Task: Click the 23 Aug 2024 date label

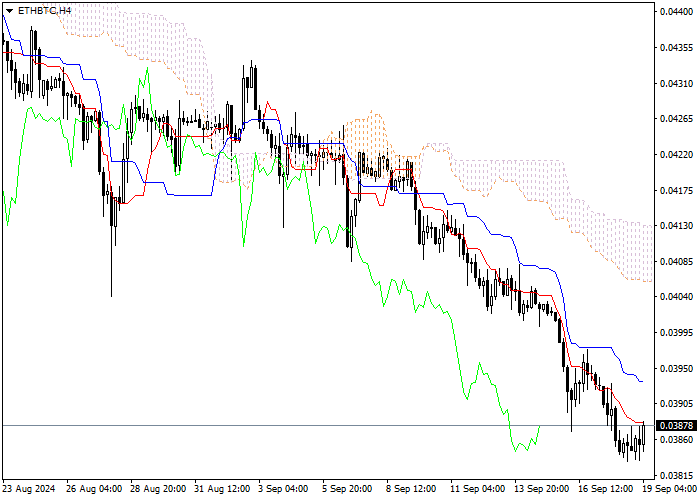Action: (29, 489)
